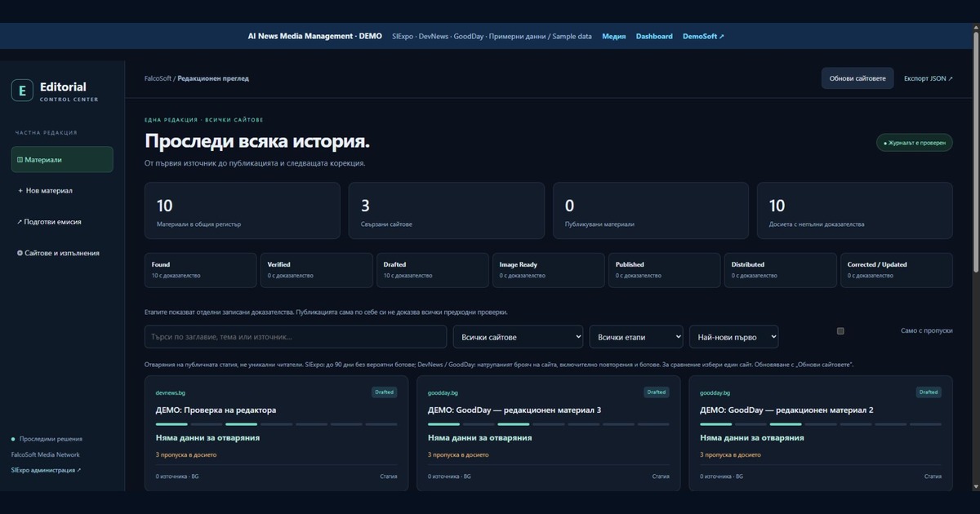This screenshot has height=514, width=980.
Task: Select the Image Ready stage card
Action: tap(548, 270)
